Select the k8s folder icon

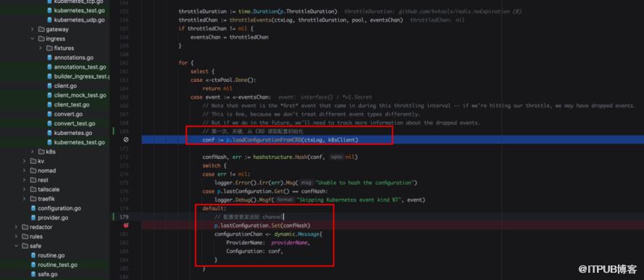pos(41,152)
